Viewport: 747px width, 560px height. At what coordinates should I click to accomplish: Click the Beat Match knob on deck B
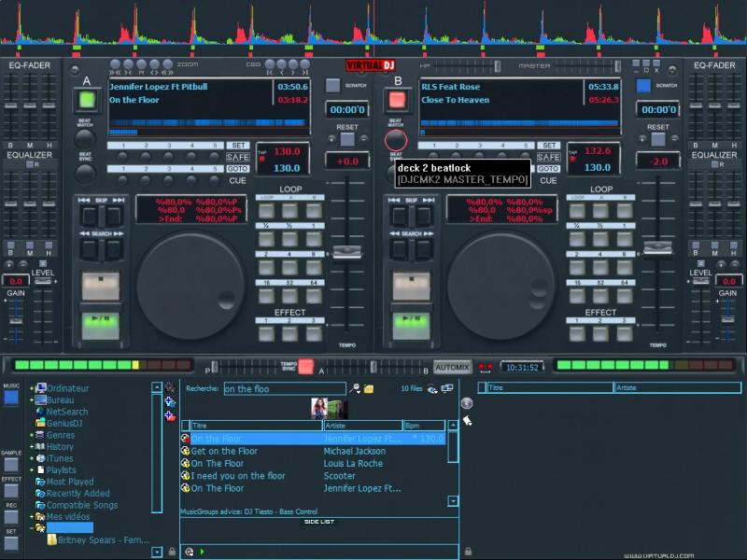396,141
